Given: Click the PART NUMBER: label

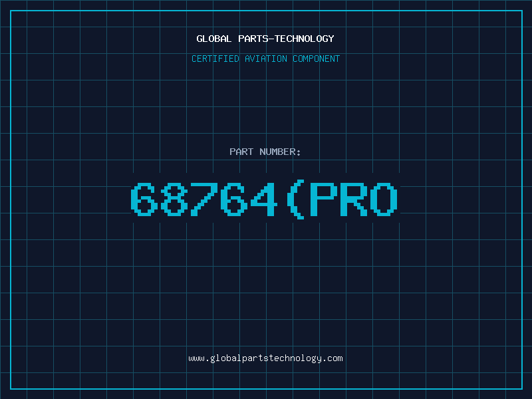Looking at the screenshot, I should pos(265,152).
